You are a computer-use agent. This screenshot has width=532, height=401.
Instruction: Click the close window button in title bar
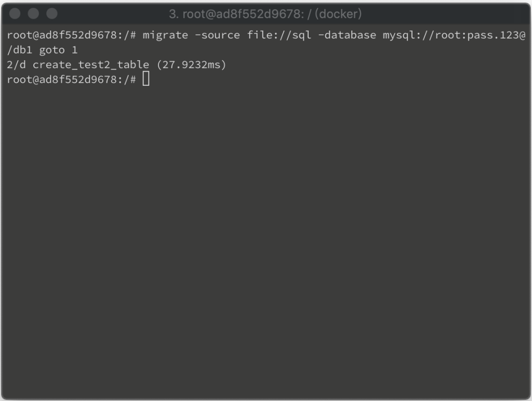(x=15, y=14)
